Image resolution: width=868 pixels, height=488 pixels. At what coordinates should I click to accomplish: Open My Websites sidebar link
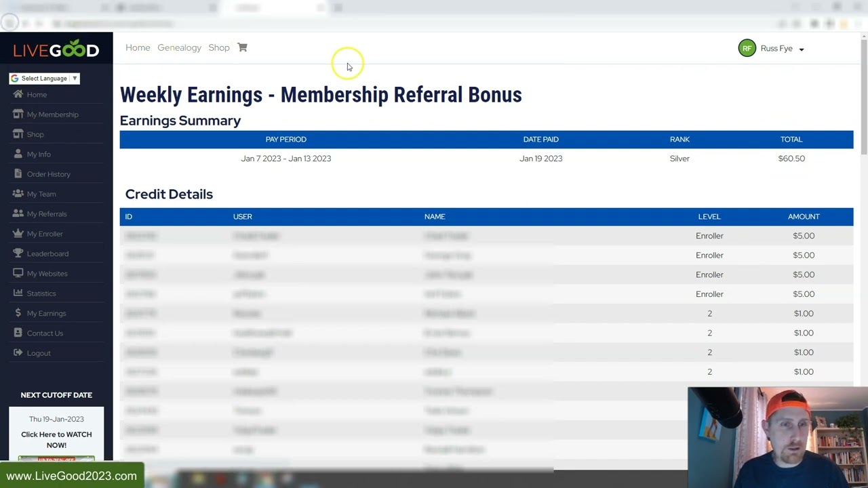click(x=47, y=274)
